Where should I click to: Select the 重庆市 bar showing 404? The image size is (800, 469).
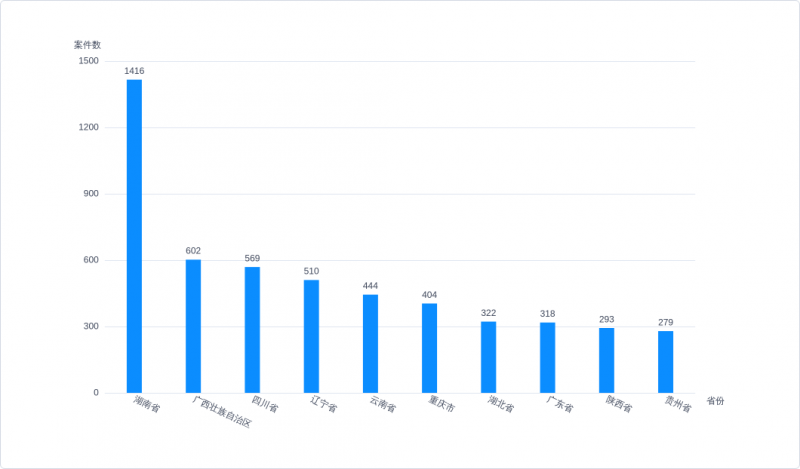pyautogui.click(x=430, y=348)
